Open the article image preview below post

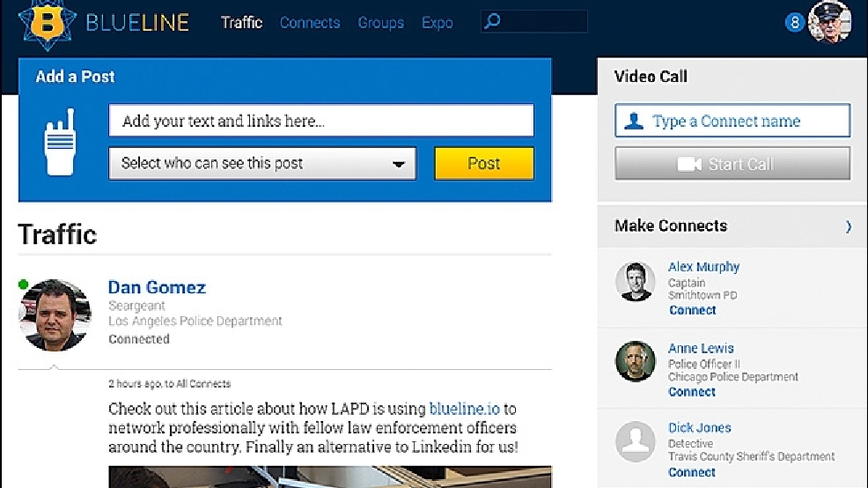(330, 477)
